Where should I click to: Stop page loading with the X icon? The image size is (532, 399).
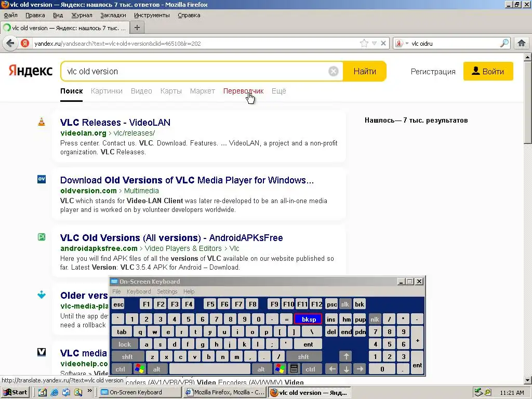383,43
